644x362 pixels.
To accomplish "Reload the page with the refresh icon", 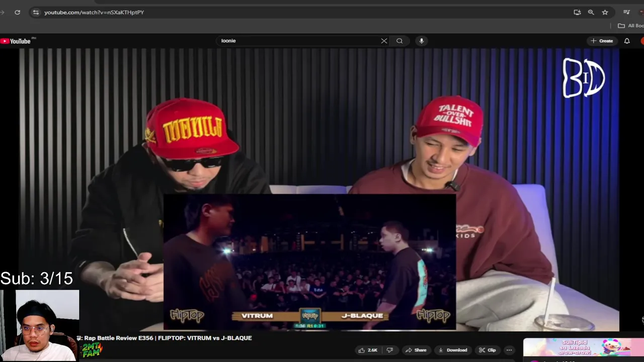I will pos(17,12).
